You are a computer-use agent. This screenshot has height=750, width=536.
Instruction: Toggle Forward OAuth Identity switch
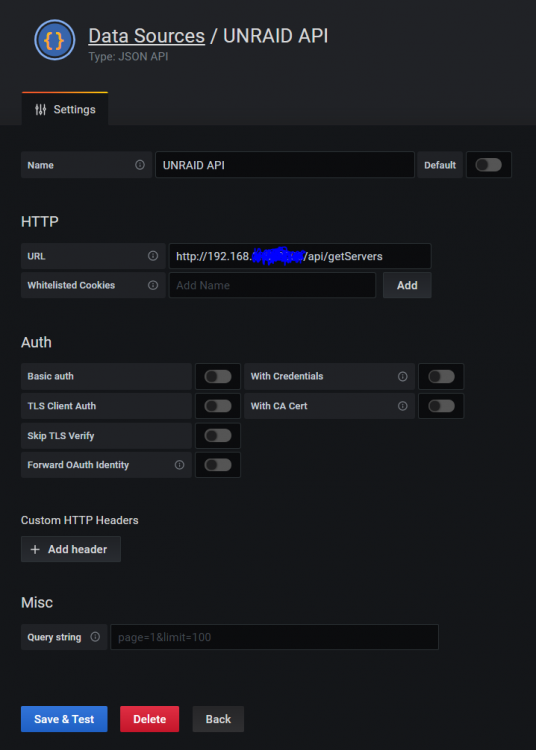coord(218,465)
